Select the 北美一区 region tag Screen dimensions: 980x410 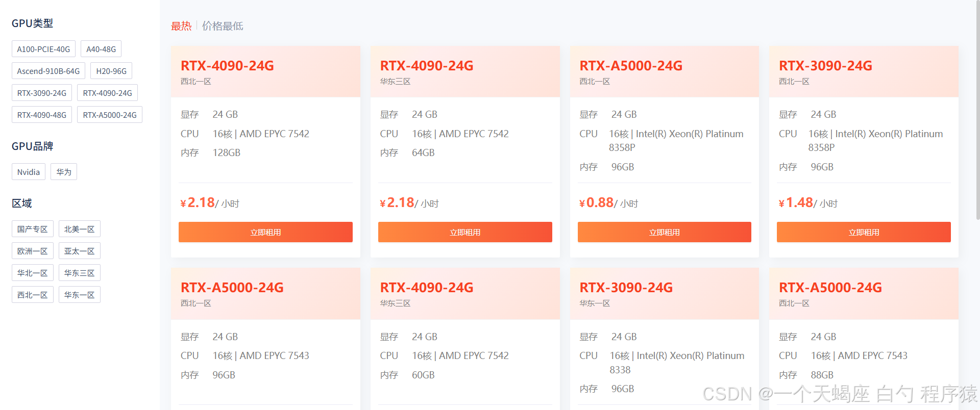[x=79, y=229]
